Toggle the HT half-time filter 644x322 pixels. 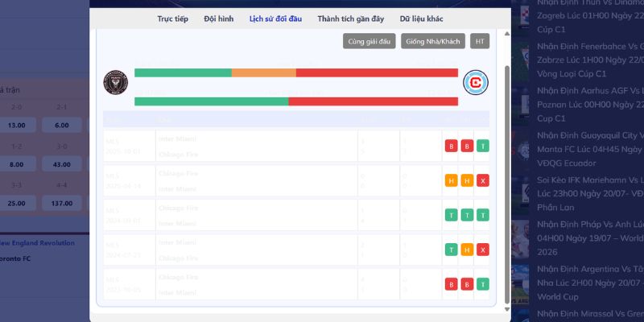pos(480,41)
